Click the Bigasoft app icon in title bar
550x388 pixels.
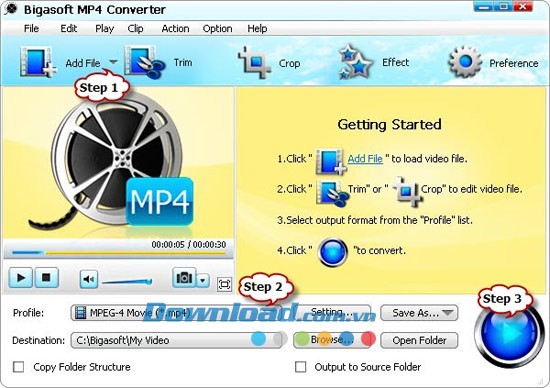click(x=11, y=9)
